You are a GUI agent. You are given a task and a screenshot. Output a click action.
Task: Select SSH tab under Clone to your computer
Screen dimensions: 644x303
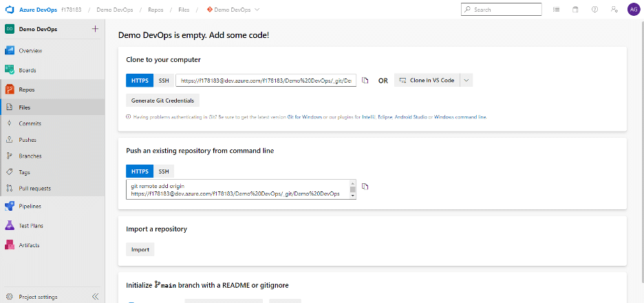tap(164, 80)
